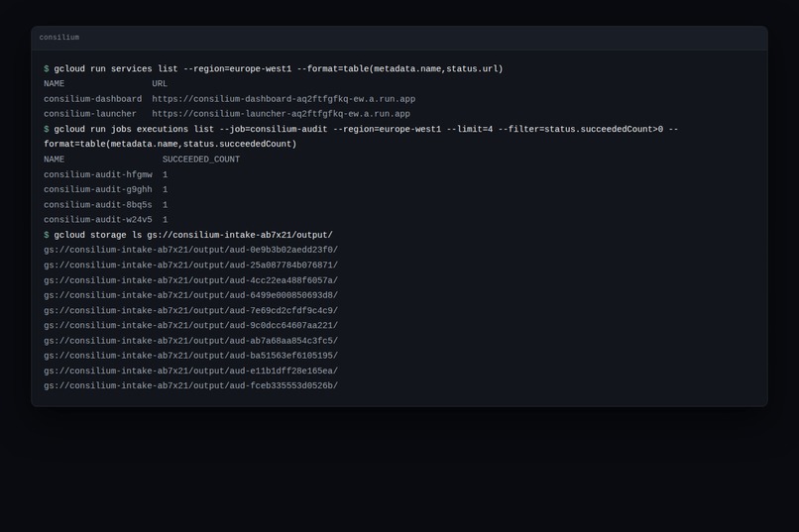
Task: Select path ending aud-ab7a68aa854c3fc5/
Action: (190, 341)
